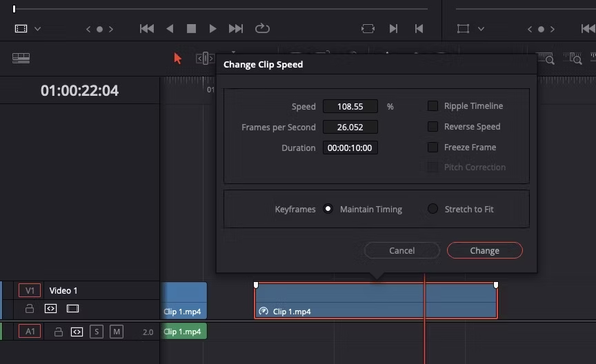Stop playback in left viewer
Image resolution: width=596 pixels, height=364 pixels.
191,28
